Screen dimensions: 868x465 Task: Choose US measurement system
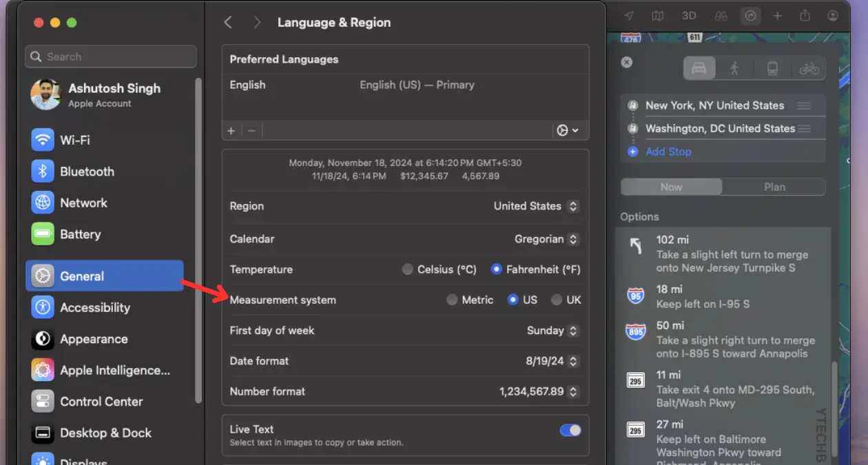coord(513,300)
